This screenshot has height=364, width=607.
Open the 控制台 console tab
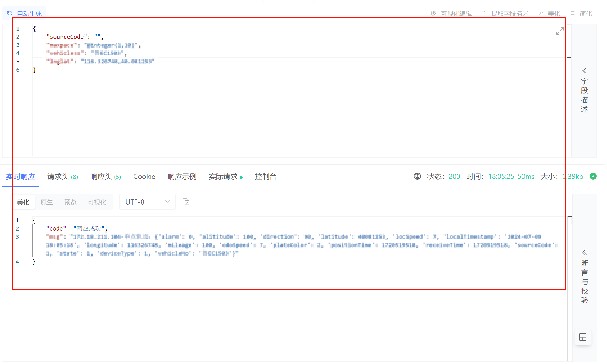265,177
